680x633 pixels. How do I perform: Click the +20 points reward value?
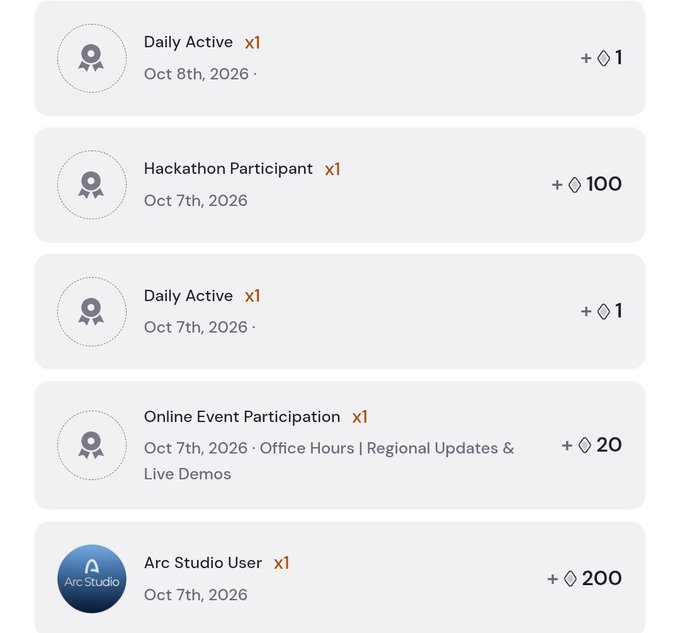(x=592, y=445)
